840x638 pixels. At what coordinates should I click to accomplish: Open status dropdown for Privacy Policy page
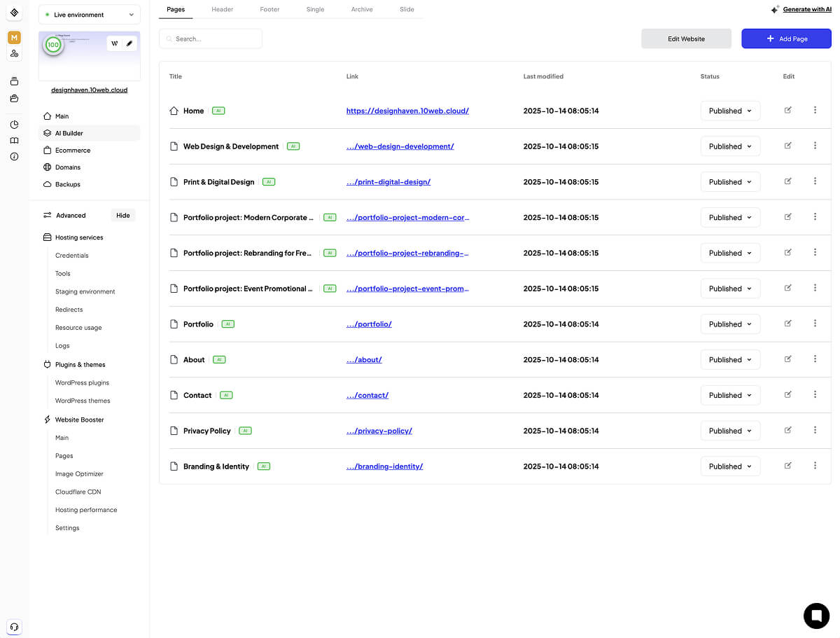tap(730, 431)
